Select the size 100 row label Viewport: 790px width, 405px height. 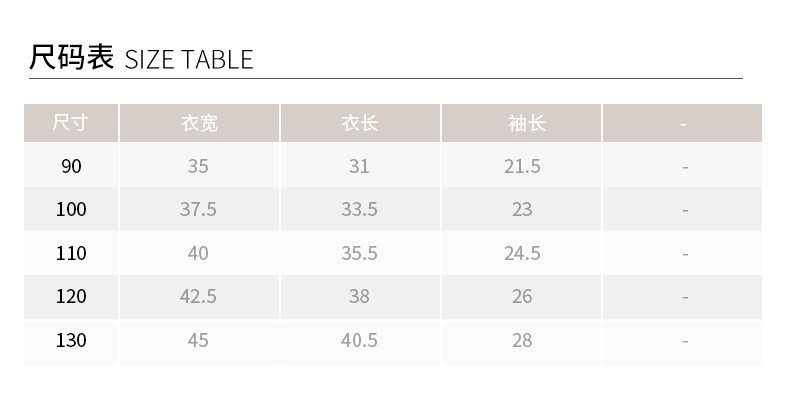71,209
